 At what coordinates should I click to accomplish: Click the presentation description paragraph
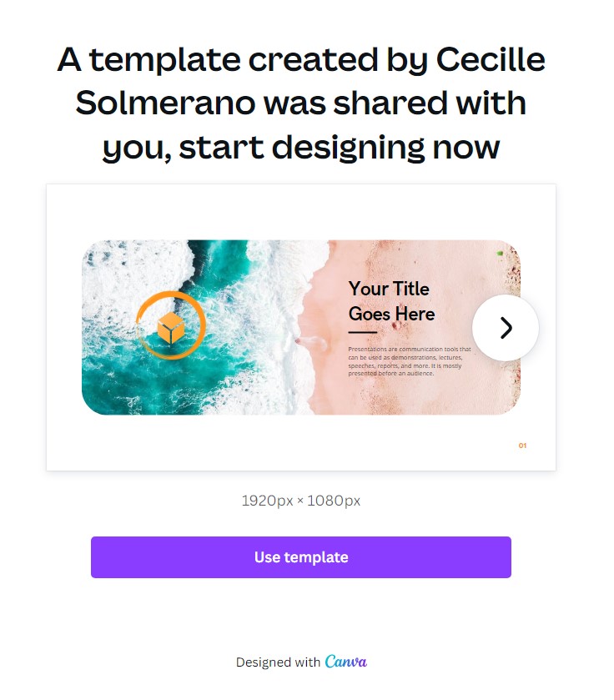click(x=410, y=360)
